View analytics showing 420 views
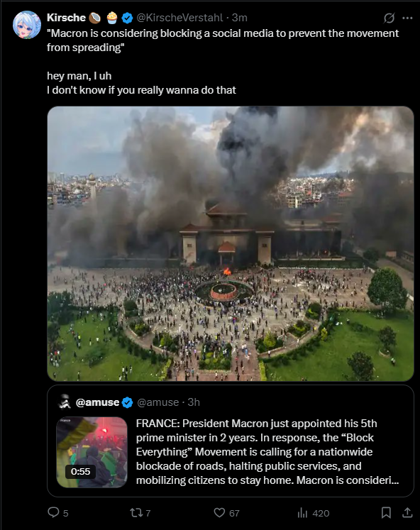 (313, 513)
